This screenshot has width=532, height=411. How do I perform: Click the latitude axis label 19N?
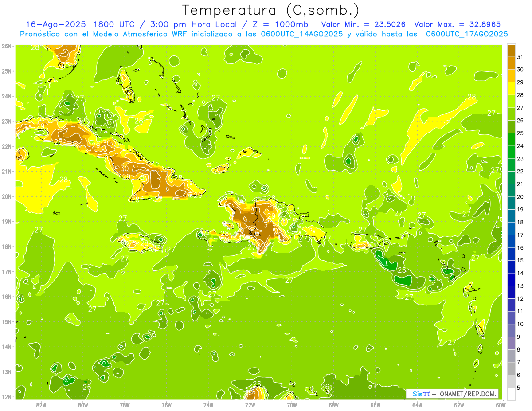(7, 221)
